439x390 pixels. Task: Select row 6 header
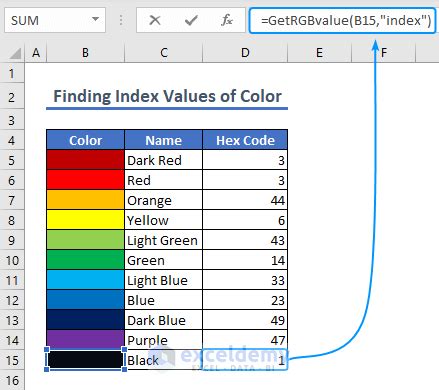pos(12,180)
